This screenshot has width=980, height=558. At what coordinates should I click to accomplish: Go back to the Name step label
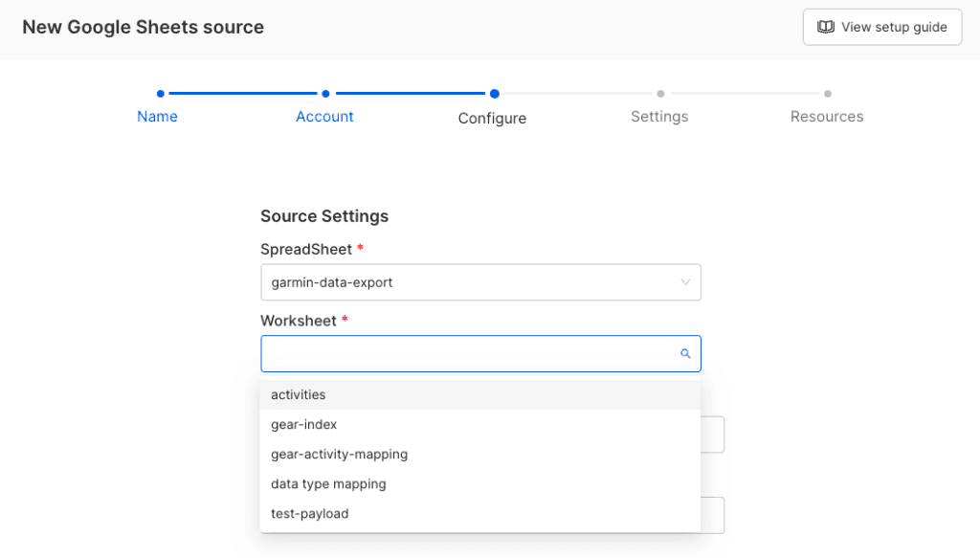click(x=157, y=117)
